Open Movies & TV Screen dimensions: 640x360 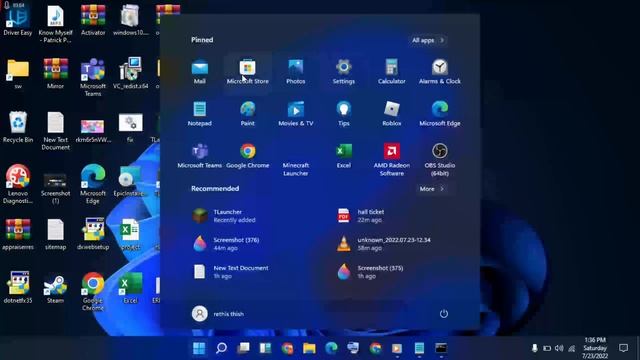tap(296, 114)
